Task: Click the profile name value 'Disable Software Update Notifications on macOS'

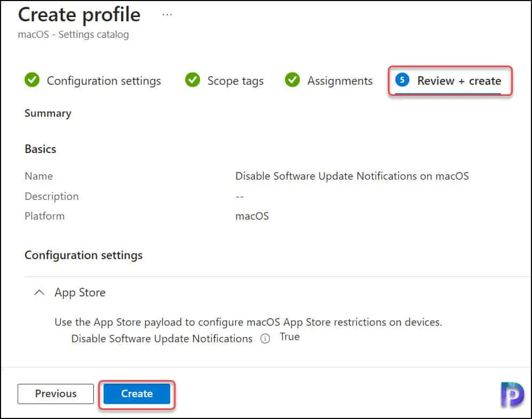Action: pyautogui.click(x=352, y=176)
